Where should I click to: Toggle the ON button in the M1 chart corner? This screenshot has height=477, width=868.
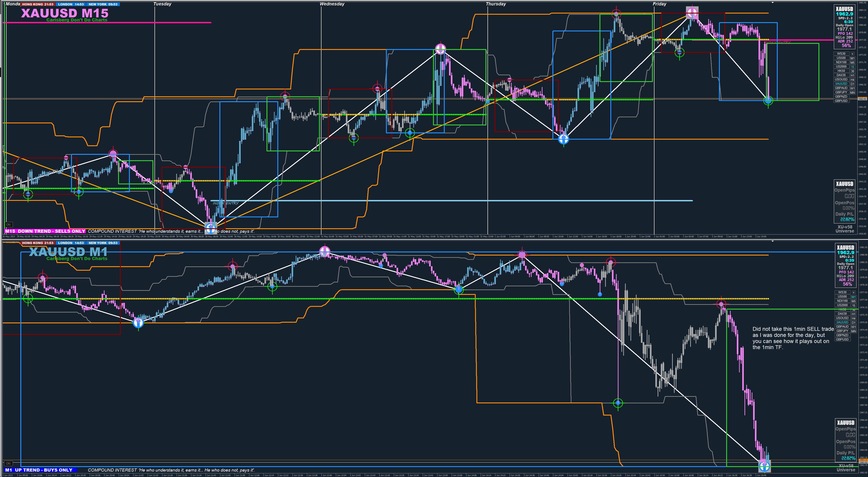[x=8, y=463]
